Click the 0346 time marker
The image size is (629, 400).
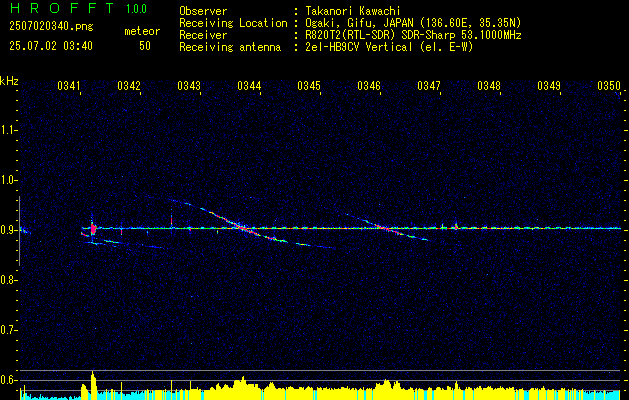tap(369, 85)
